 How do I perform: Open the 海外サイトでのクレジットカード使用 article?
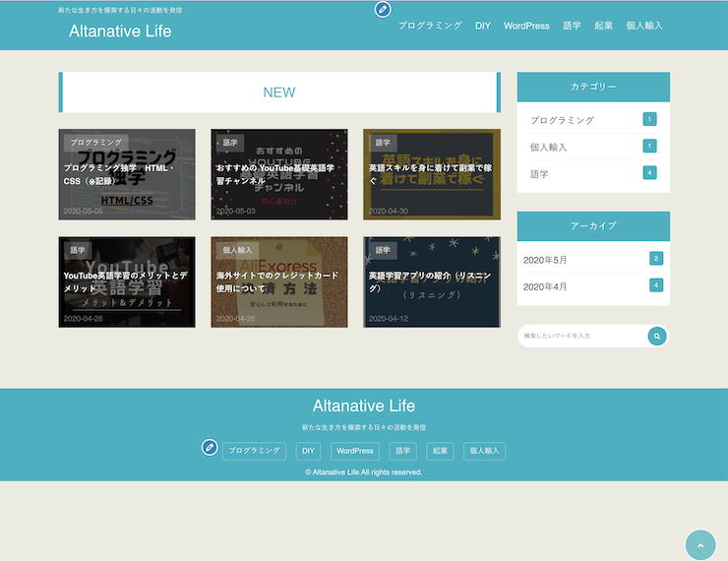[279, 281]
